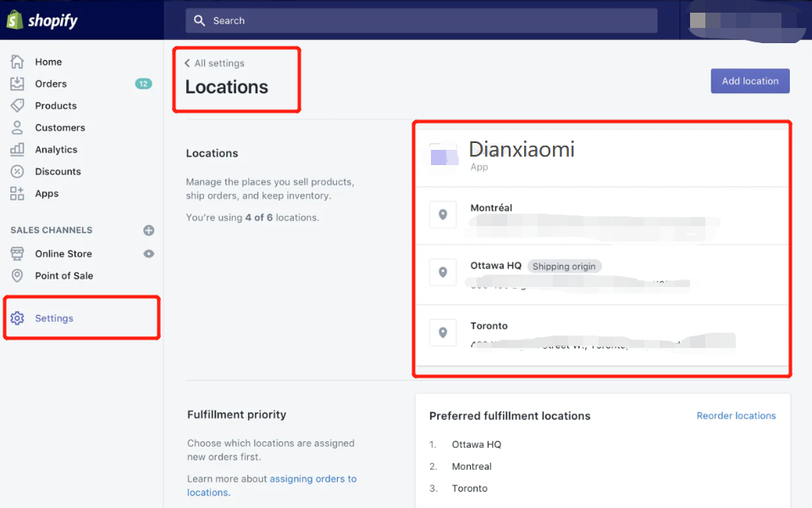
Task: Click the Dianxiaomi app icon
Action: tap(444, 155)
